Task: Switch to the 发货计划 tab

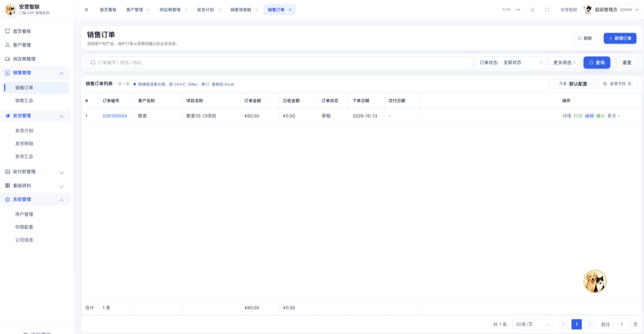Action: [205, 10]
